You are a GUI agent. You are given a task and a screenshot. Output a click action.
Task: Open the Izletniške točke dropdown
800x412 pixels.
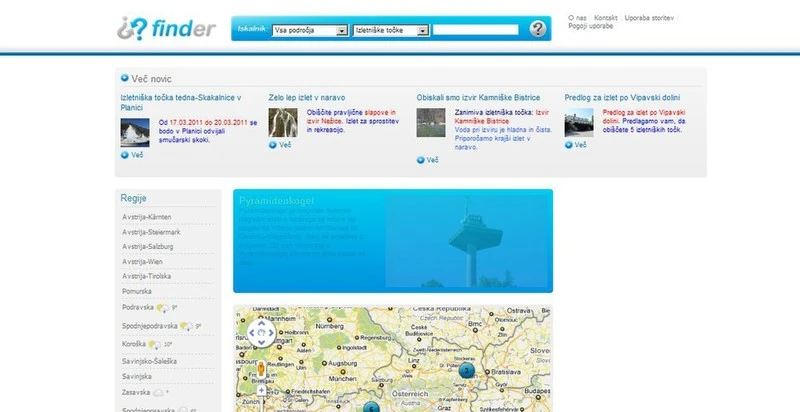391,31
